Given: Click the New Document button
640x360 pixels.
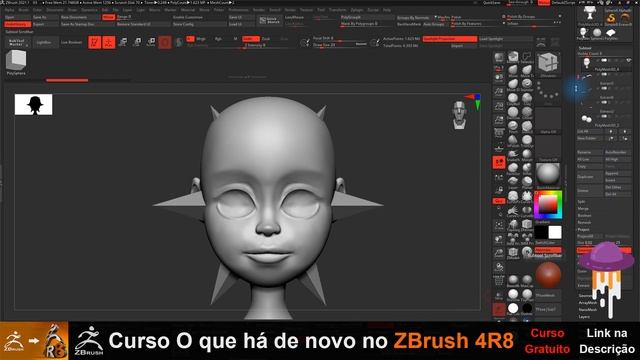Looking at the screenshot, I should [80, 17].
